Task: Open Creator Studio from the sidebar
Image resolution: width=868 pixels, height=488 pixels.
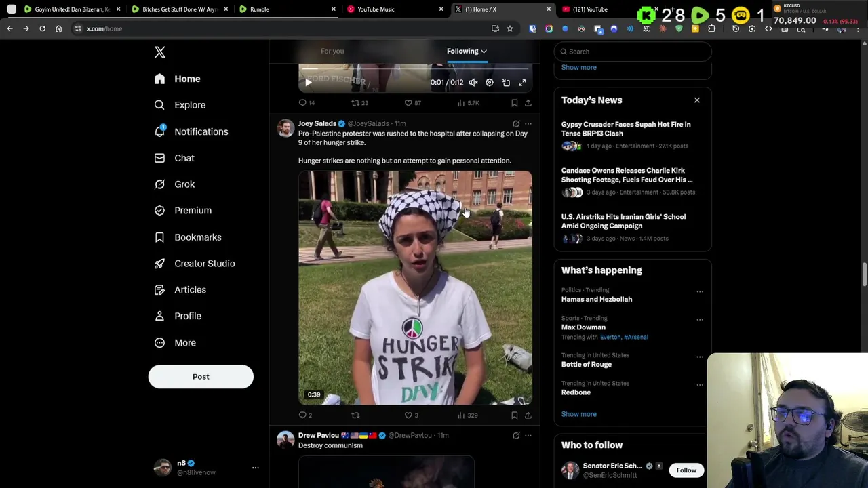Action: click(x=195, y=263)
